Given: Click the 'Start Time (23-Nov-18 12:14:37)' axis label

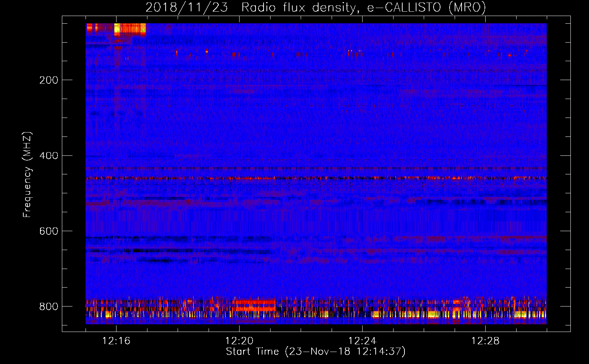Looking at the screenshot, I should (x=316, y=352).
